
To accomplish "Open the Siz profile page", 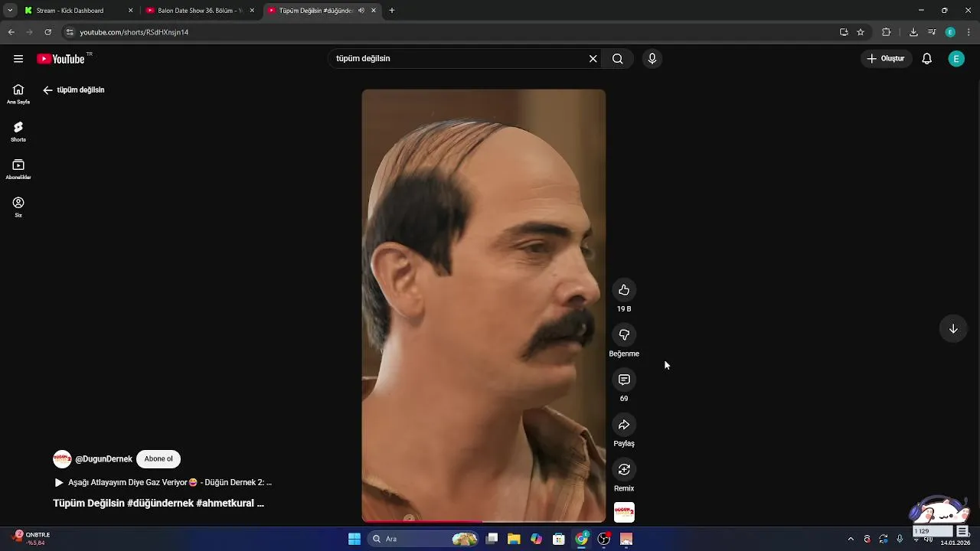I will coord(18,207).
